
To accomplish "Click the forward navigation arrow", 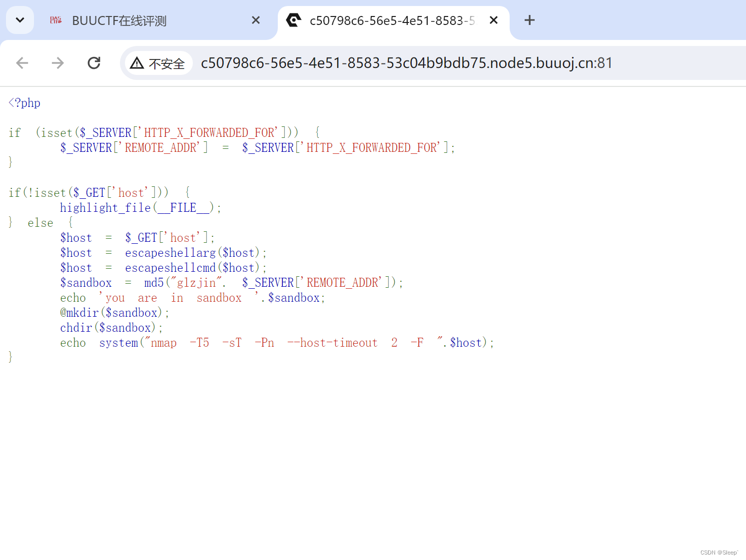I will [57, 62].
